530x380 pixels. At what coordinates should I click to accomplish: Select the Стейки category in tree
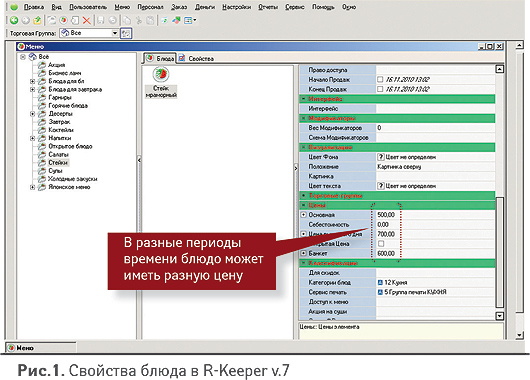pos(58,163)
